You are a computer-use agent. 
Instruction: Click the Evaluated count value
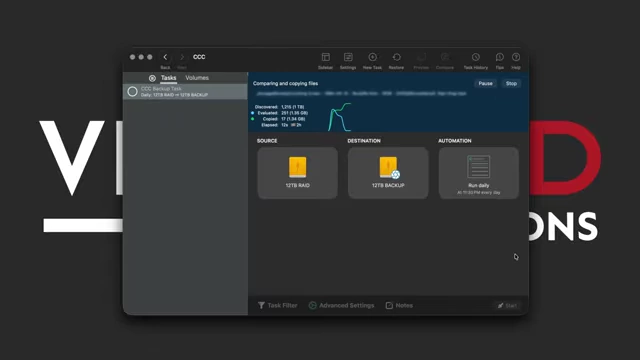[295, 113]
